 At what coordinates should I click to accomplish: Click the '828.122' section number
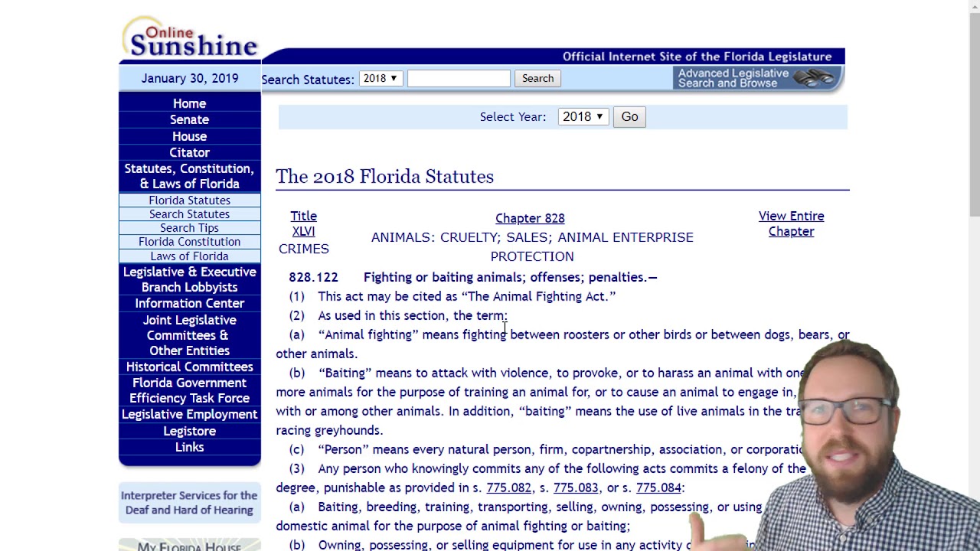click(313, 277)
